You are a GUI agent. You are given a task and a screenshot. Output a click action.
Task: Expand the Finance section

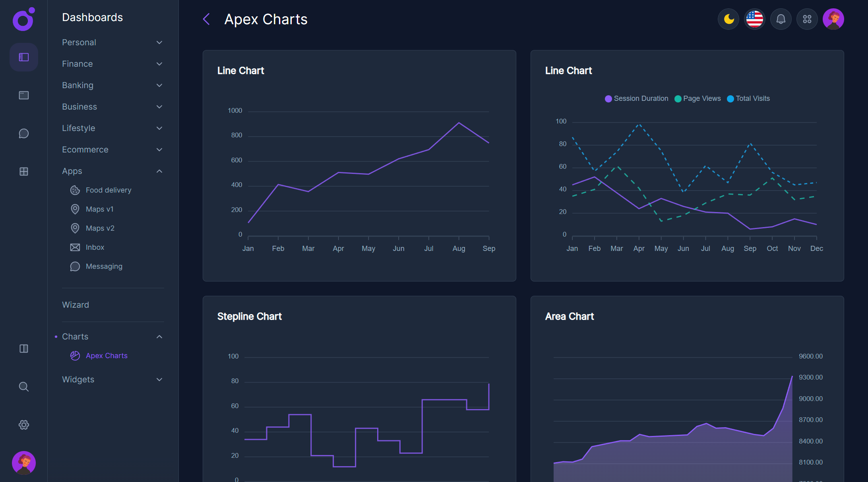[x=112, y=64]
